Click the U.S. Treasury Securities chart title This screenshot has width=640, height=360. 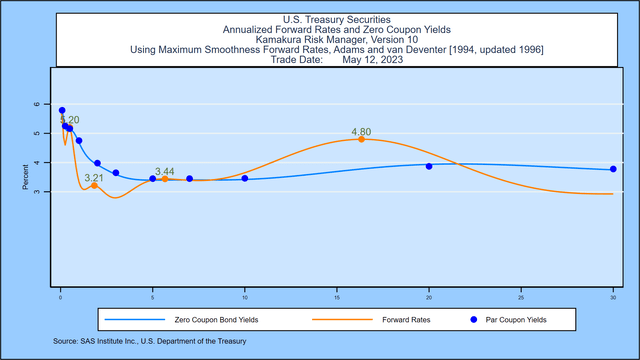point(337,20)
